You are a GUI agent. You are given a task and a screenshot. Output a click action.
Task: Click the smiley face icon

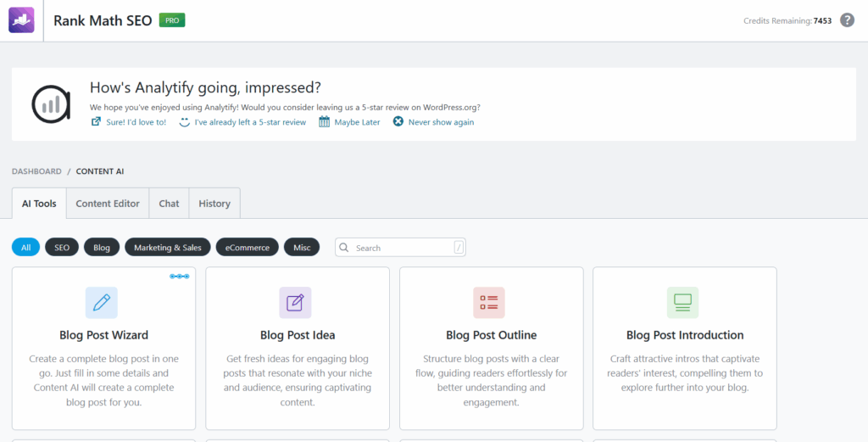pyautogui.click(x=184, y=122)
